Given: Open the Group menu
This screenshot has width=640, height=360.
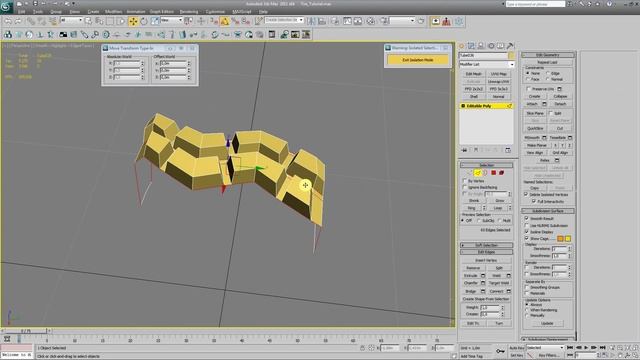Looking at the screenshot, I should [56, 11].
